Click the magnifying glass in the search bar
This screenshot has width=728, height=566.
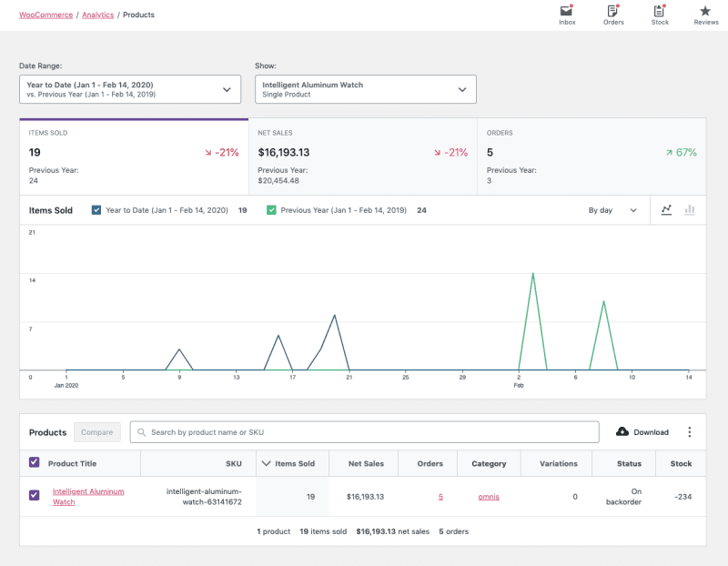(142, 431)
